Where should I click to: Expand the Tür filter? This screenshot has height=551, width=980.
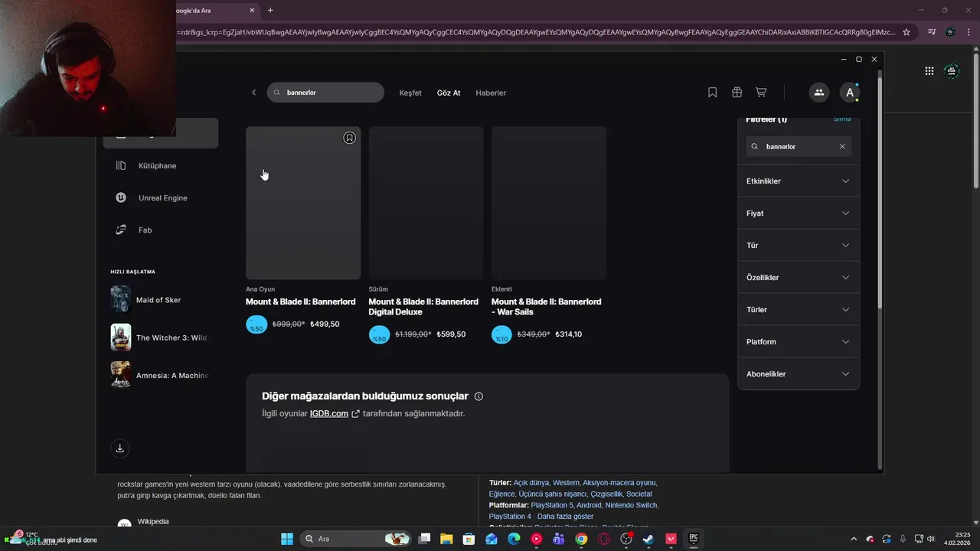[798, 246]
